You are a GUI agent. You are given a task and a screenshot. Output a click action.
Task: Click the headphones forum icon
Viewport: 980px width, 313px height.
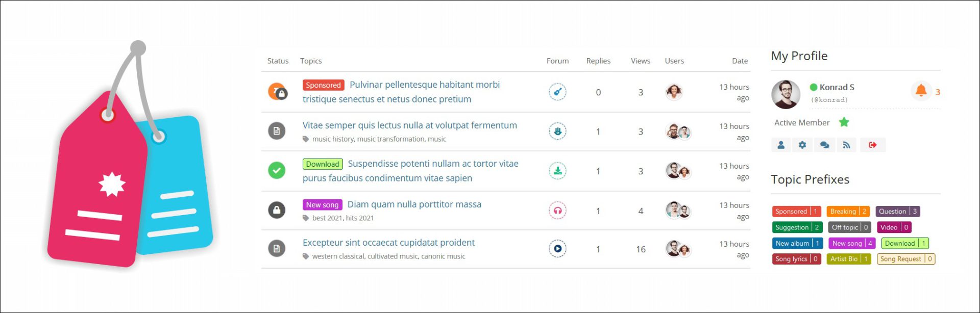click(557, 211)
